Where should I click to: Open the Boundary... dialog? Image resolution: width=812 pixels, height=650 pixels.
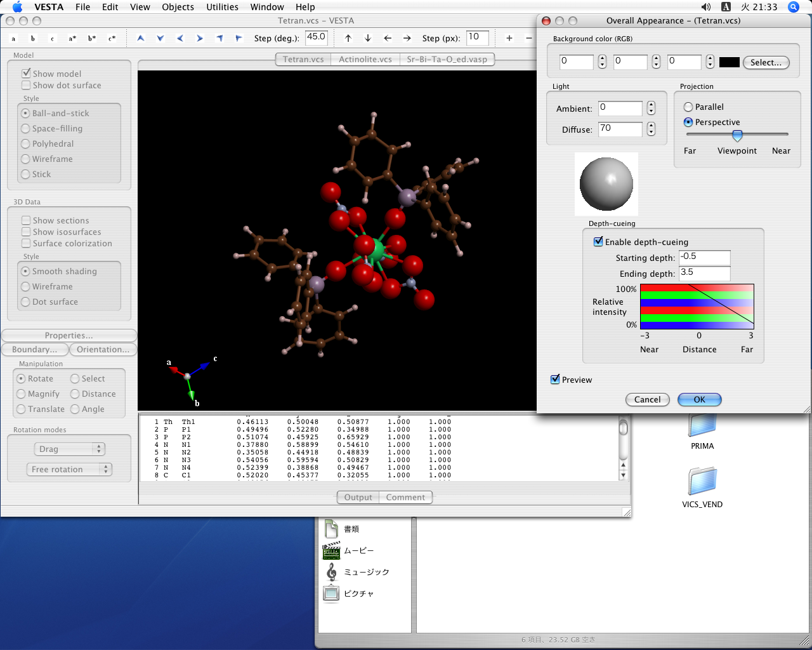point(34,349)
